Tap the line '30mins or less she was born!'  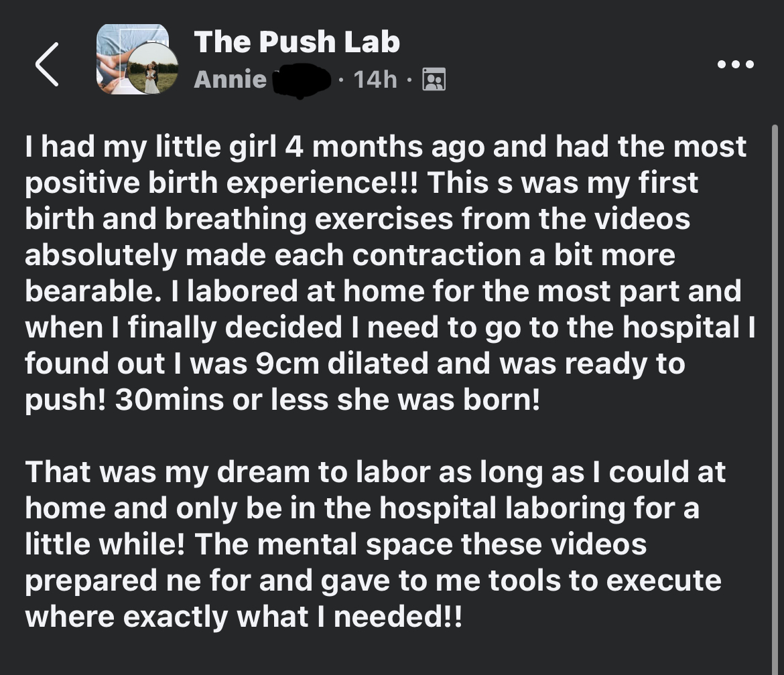pyautogui.click(x=327, y=400)
